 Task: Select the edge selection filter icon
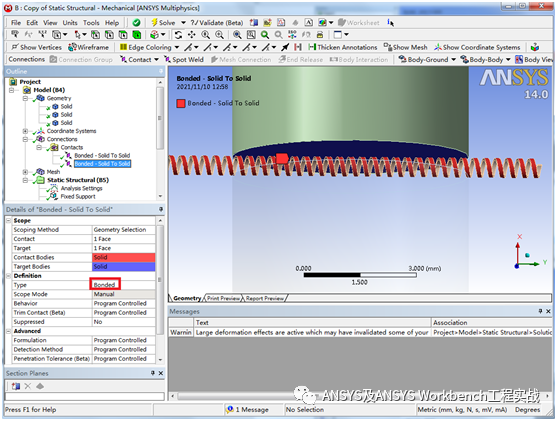pos(109,35)
